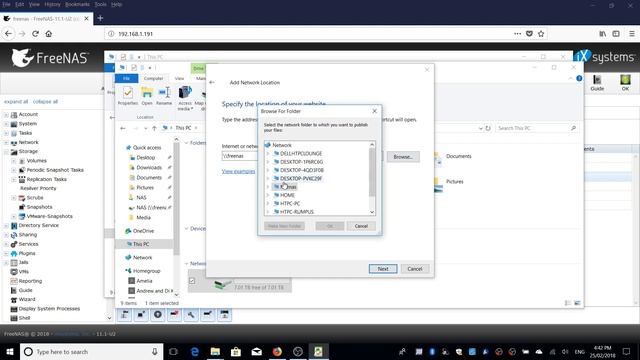
Task: Open Plugins in FreeNAS tree
Action: pos(27,253)
